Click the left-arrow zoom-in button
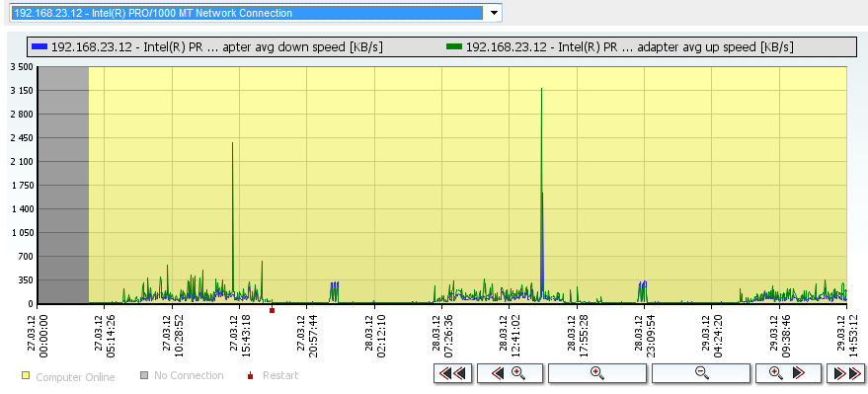 click(x=511, y=373)
